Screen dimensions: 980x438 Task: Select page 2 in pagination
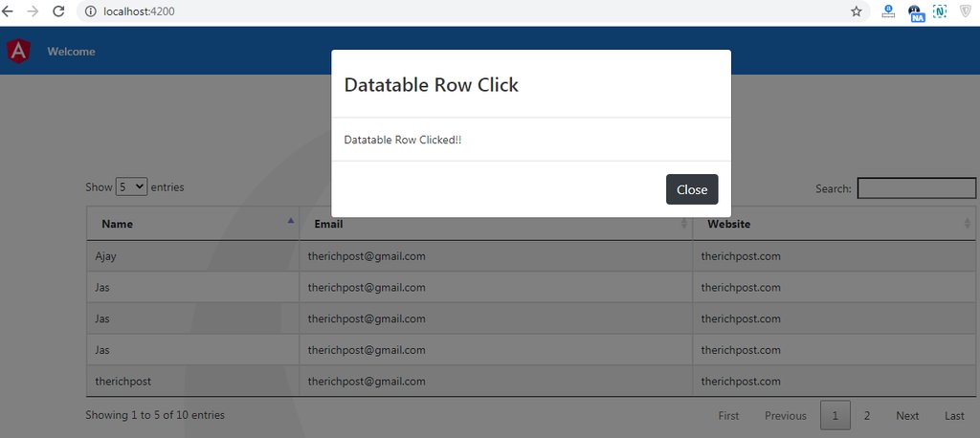867,415
